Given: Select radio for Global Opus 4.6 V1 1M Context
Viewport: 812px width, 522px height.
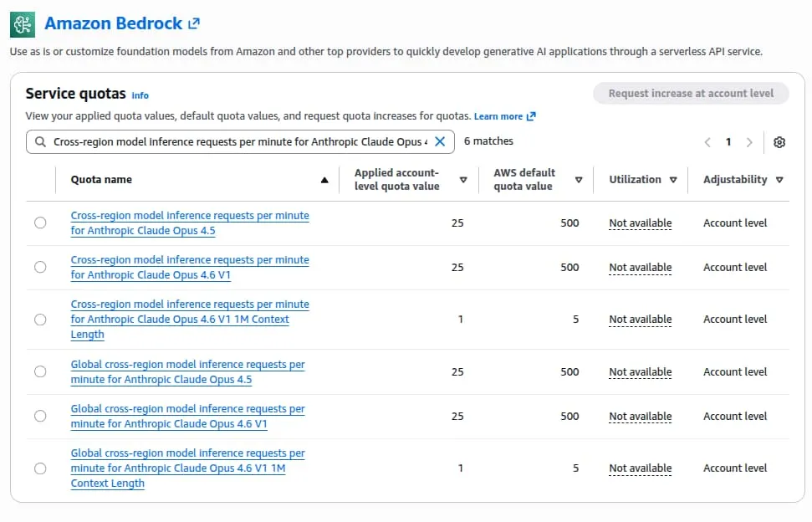Looking at the screenshot, I should pyautogui.click(x=40, y=468).
